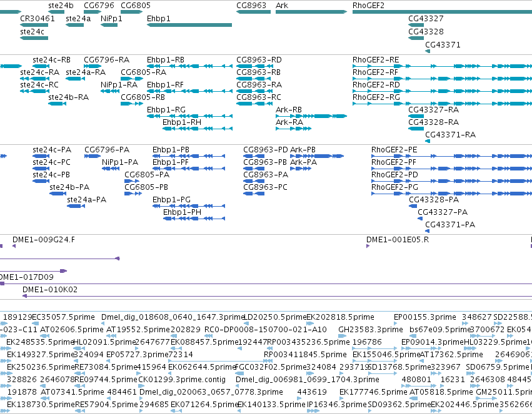532x414 pixels.
Task: Select protein label CG6796-PA
Action: 107,150
